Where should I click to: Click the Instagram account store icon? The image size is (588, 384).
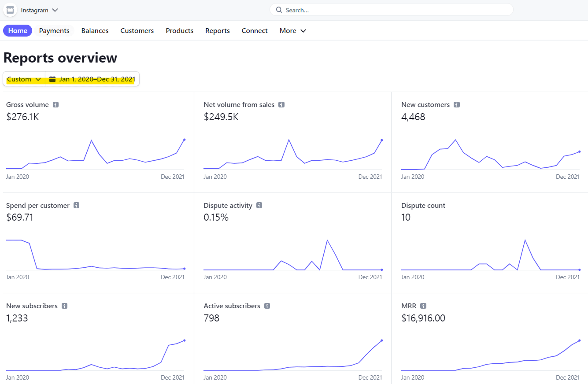pos(10,10)
